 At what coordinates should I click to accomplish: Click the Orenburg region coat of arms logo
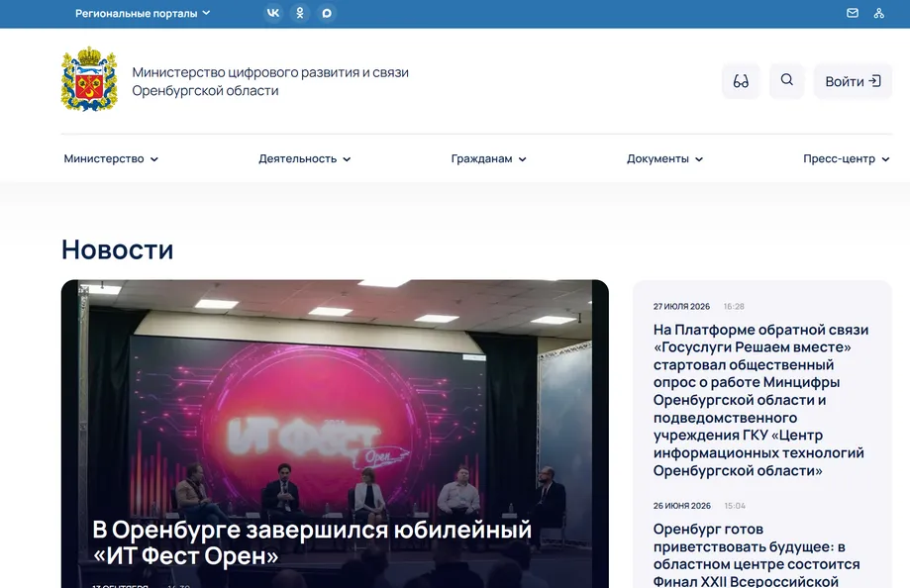(x=89, y=79)
